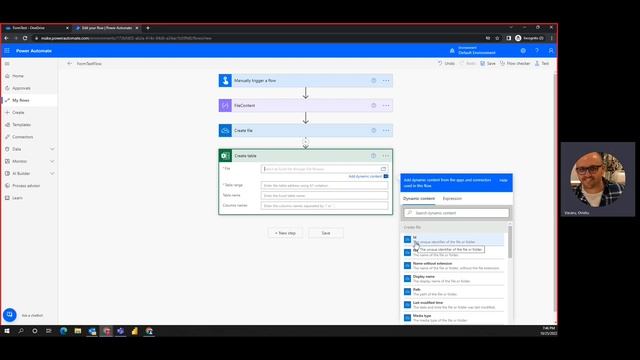The height and width of the screenshot is (360, 640).
Task: Select Media type dynamic content item
Action: click(x=453, y=318)
